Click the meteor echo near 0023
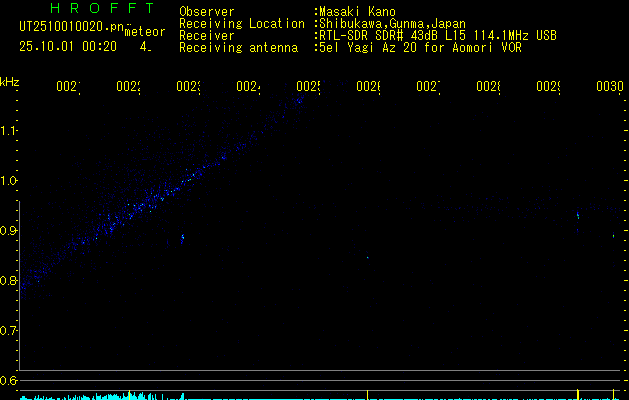The width and height of the screenshot is (629, 400). [x=183, y=239]
